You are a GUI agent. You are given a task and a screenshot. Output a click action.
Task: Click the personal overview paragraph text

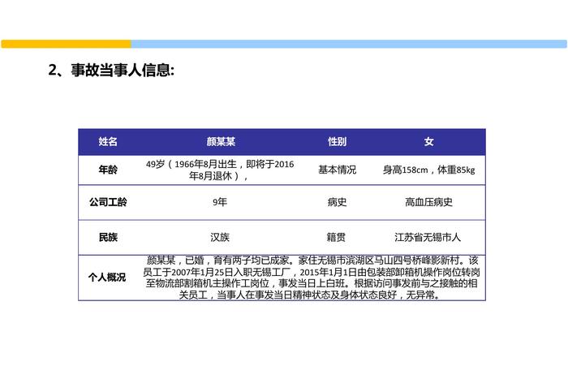click(x=312, y=278)
